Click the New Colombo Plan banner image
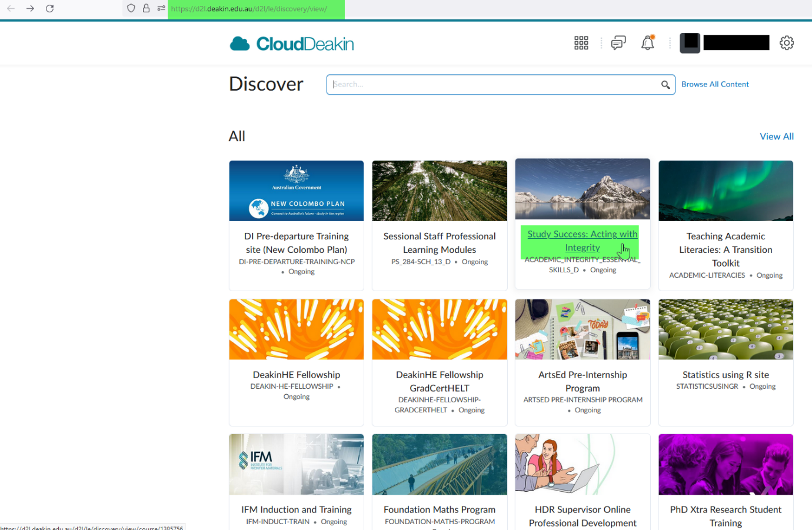Viewport: 812px width, 530px height. pyautogui.click(x=297, y=191)
